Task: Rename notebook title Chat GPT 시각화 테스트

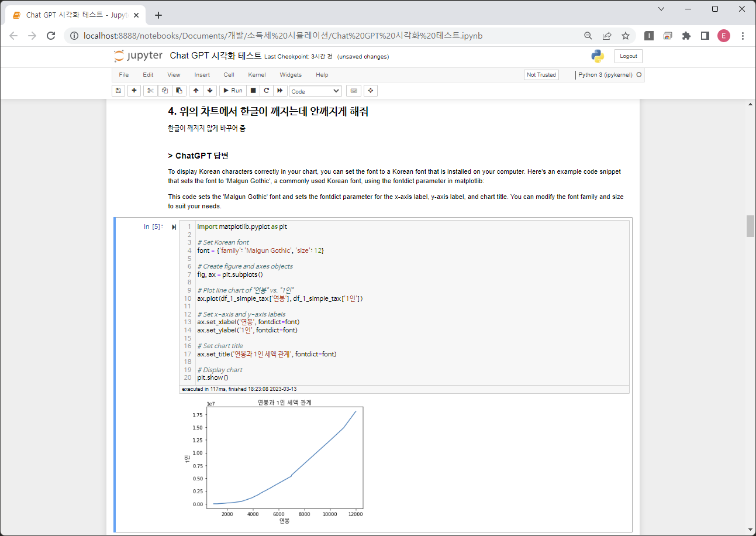Action: pos(216,56)
